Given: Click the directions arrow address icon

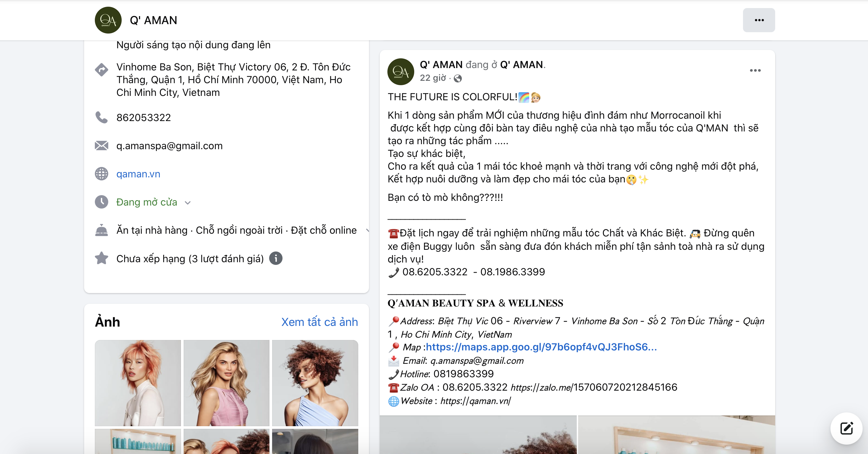Looking at the screenshot, I should 102,70.
